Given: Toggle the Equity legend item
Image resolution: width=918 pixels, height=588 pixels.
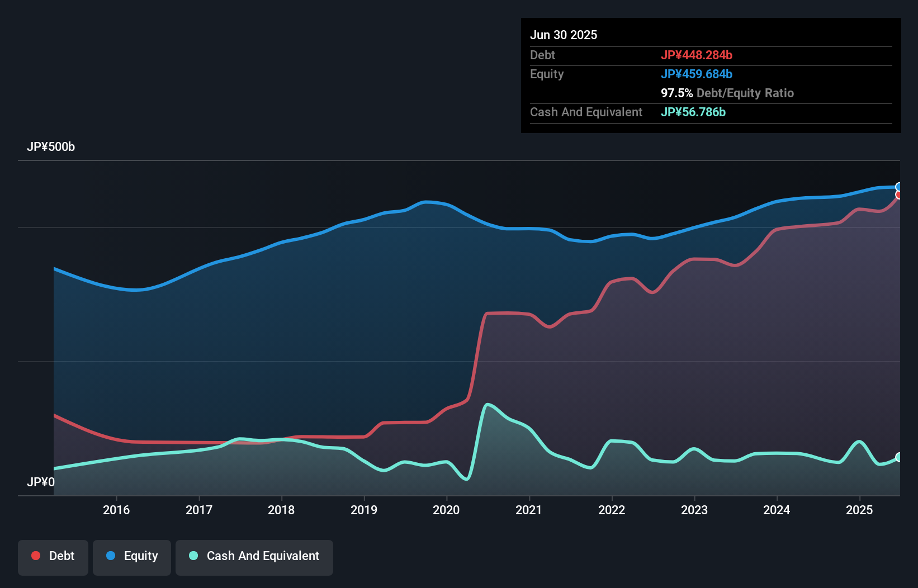Looking at the screenshot, I should point(132,556).
